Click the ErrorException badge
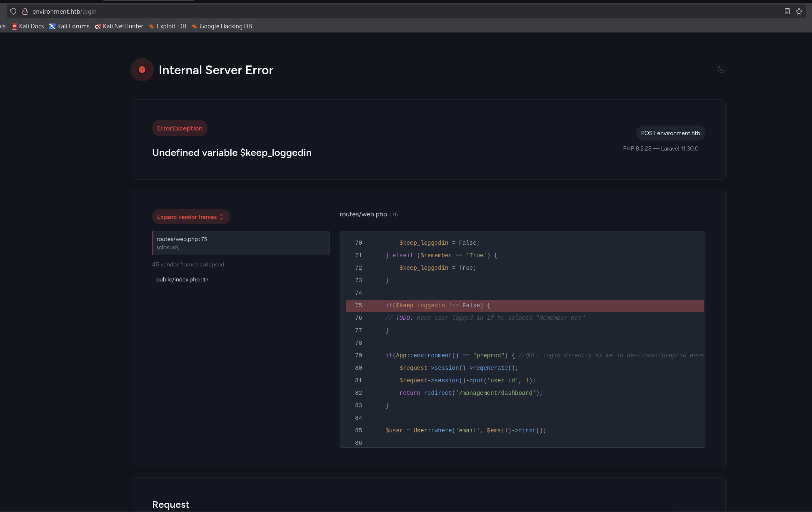The width and height of the screenshot is (812, 512). pos(180,128)
